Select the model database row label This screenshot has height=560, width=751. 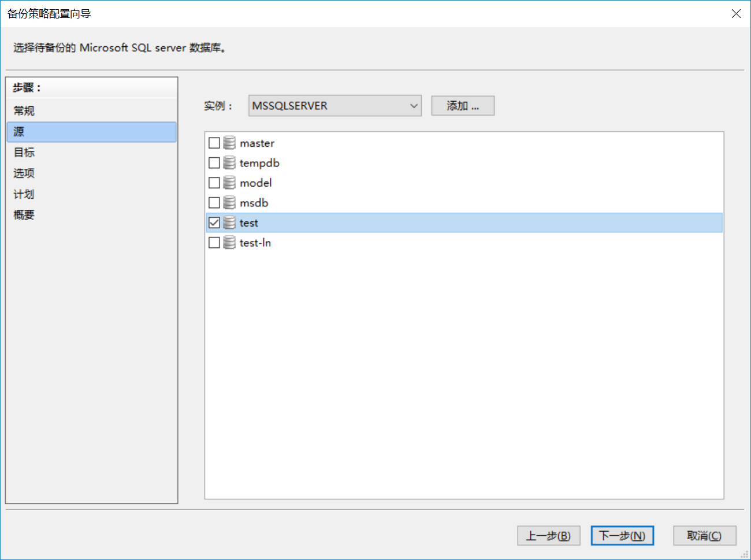[256, 183]
